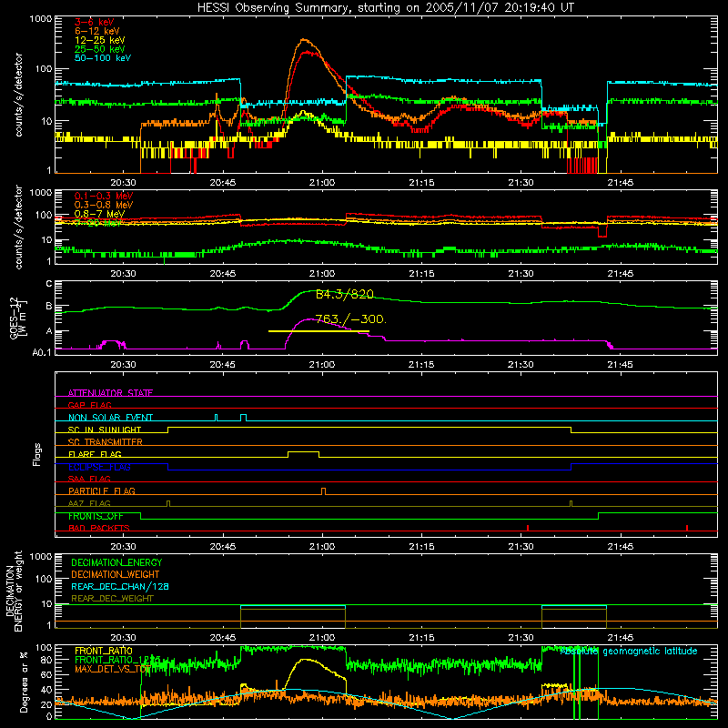The height and width of the screenshot is (728, 728).
Task: Click the Degrees or % axis label
Action: (24, 682)
